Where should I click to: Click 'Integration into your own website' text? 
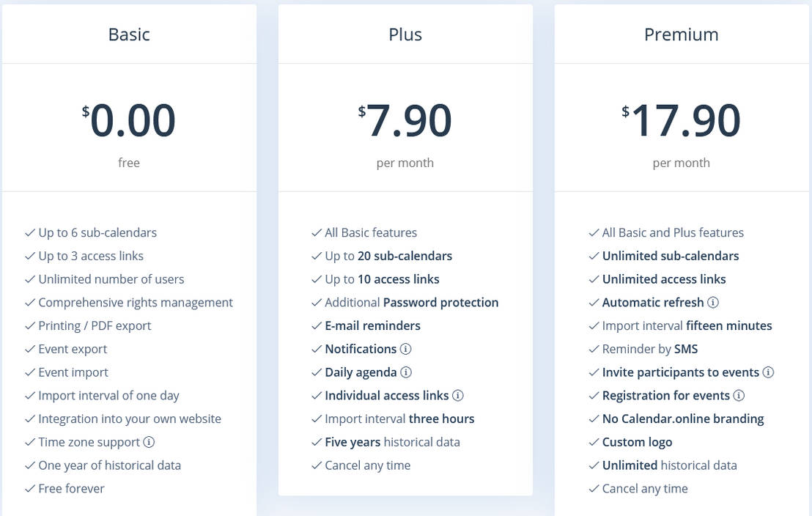point(130,419)
